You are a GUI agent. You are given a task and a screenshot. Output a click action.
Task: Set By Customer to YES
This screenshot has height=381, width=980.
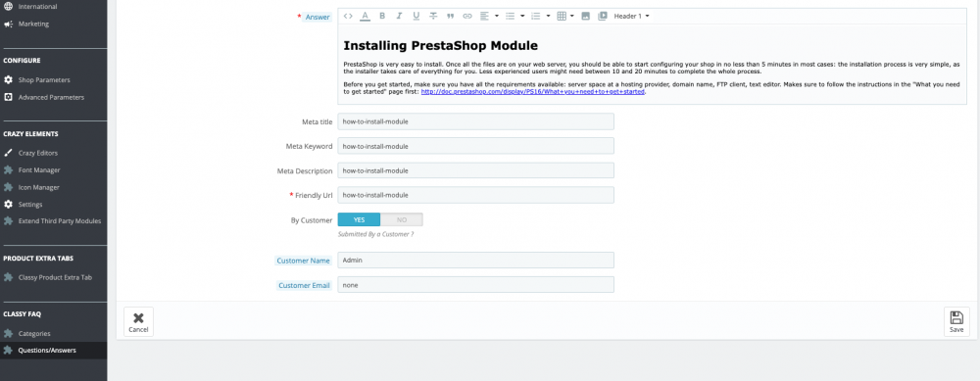(x=359, y=219)
